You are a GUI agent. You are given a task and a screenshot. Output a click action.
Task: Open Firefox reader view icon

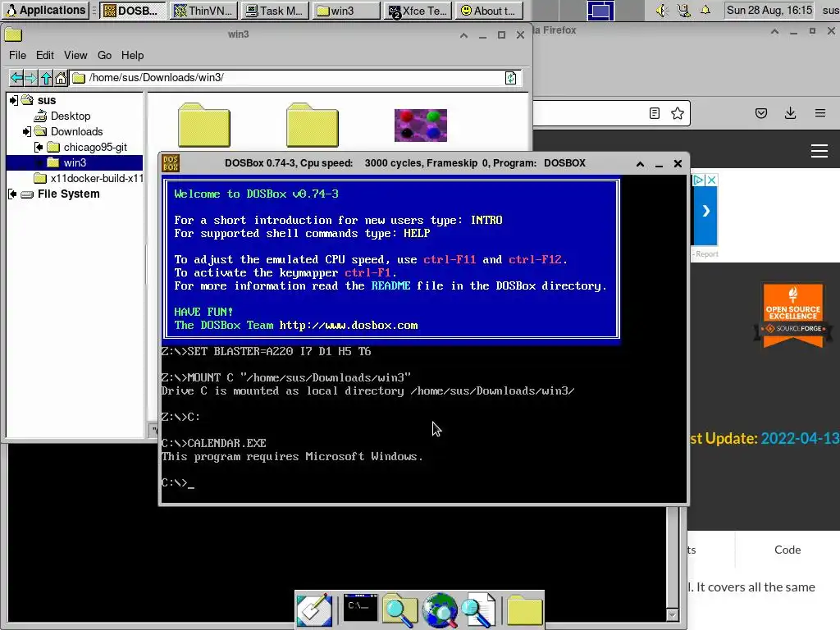(x=654, y=113)
